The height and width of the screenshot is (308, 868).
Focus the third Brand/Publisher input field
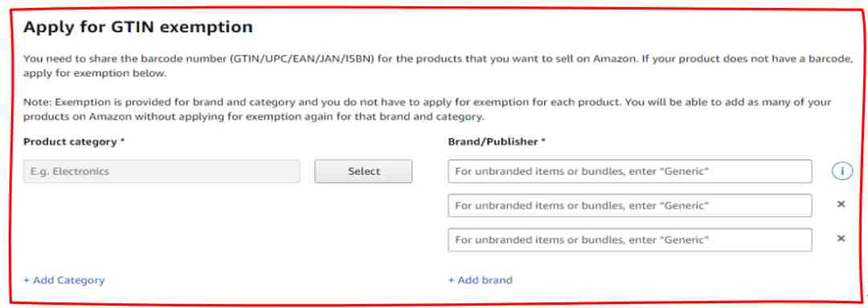click(x=630, y=240)
